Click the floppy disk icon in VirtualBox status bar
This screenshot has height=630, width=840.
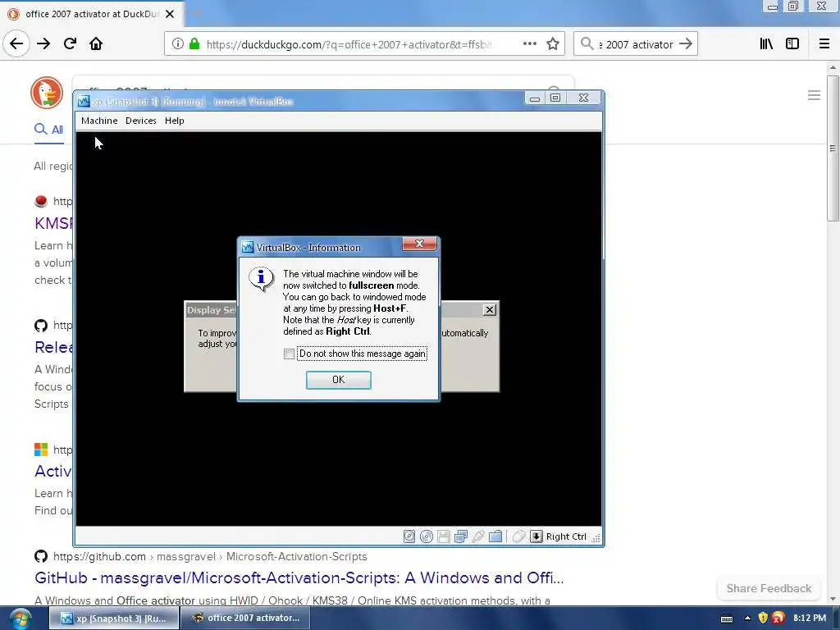pos(444,536)
